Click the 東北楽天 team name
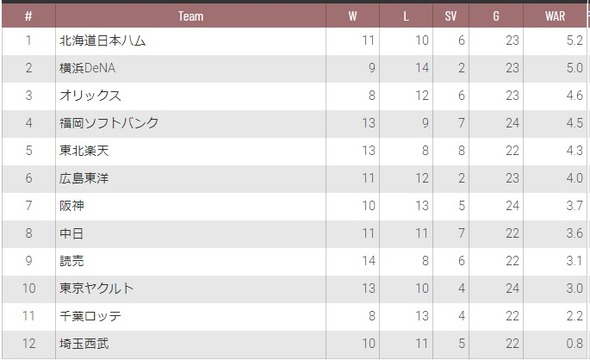Viewport: 590px width, 360px height. tap(84, 150)
